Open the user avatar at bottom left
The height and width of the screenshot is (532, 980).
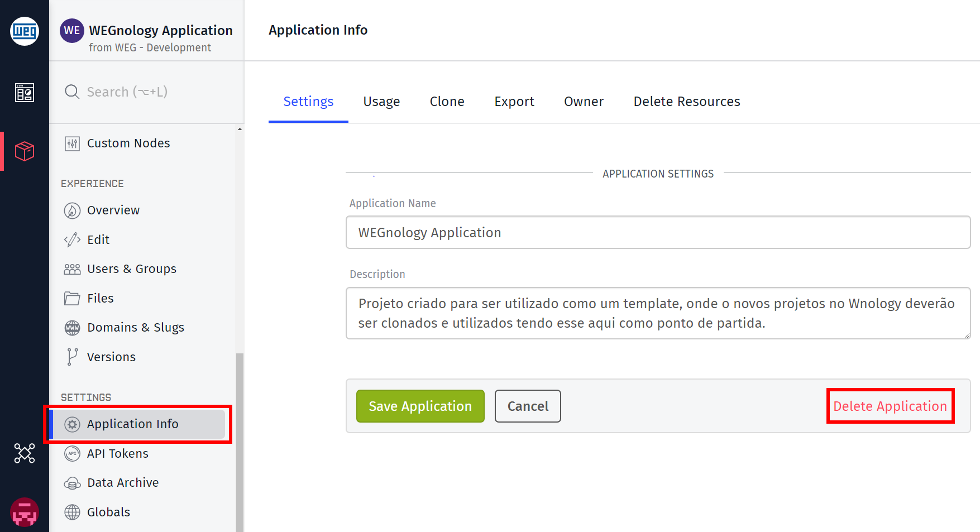(x=25, y=512)
